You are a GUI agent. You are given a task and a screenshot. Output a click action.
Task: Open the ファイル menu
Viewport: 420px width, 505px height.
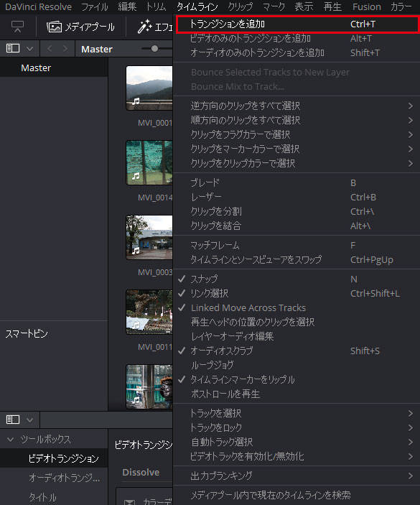tap(95, 6)
